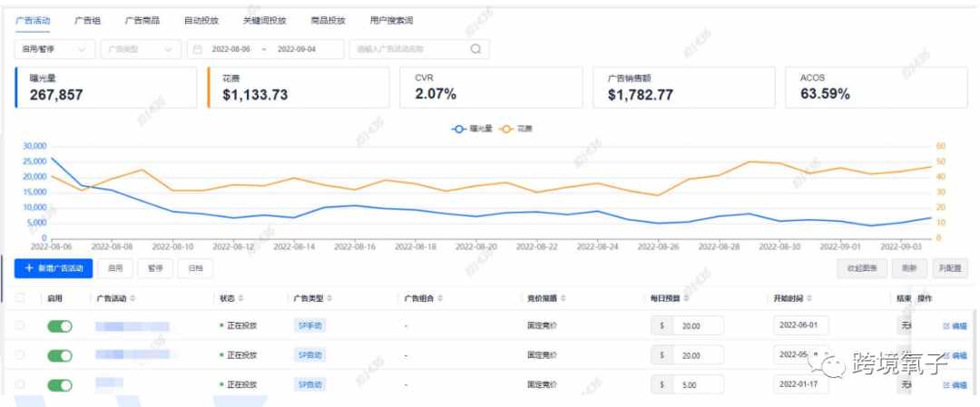The width and height of the screenshot is (980, 407).
Task: Select the 曝光量 267,857 metric card
Action: 105,87
